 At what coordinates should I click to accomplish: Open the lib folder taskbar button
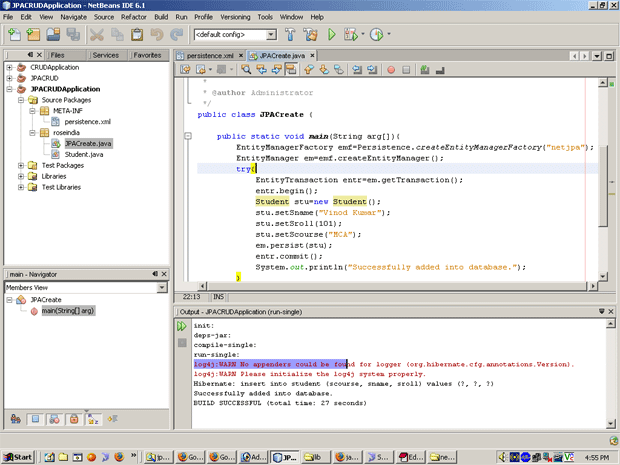(315, 457)
